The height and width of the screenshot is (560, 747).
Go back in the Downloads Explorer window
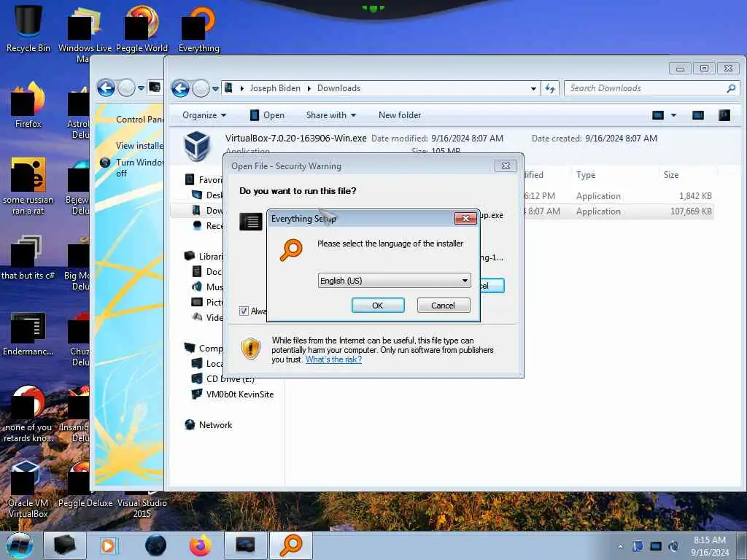pyautogui.click(x=181, y=88)
